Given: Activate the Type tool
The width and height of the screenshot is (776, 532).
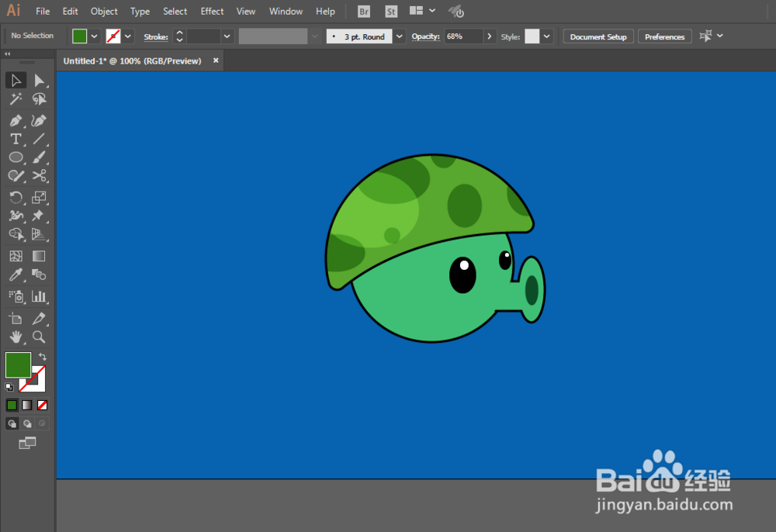Looking at the screenshot, I should click(16, 139).
